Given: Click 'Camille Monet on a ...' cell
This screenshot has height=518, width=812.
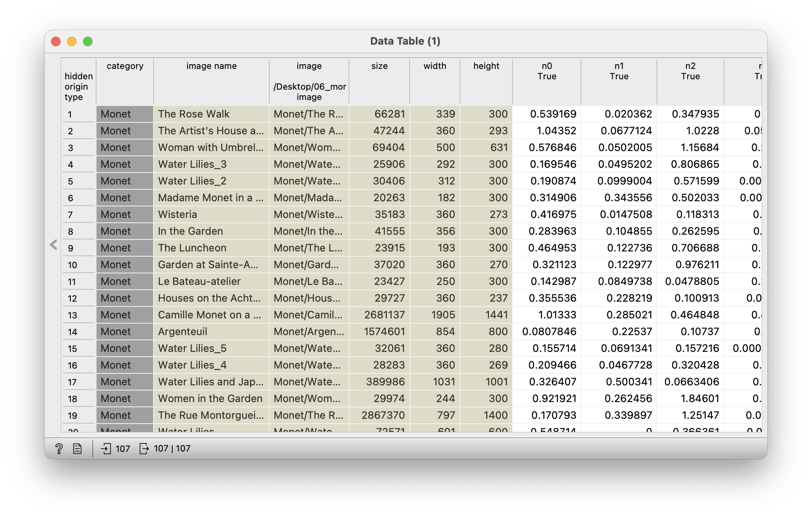Looking at the screenshot, I should coord(211,315).
